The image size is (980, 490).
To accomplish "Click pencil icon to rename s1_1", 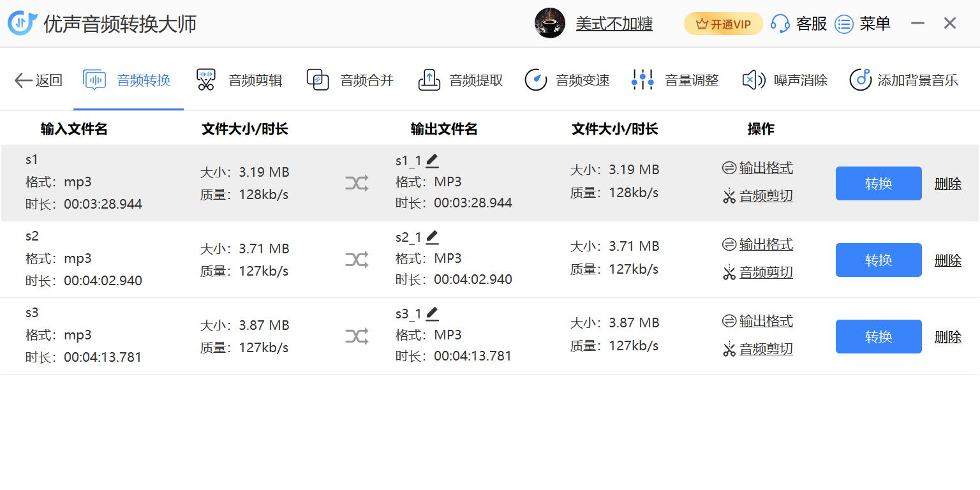I will coord(432,161).
